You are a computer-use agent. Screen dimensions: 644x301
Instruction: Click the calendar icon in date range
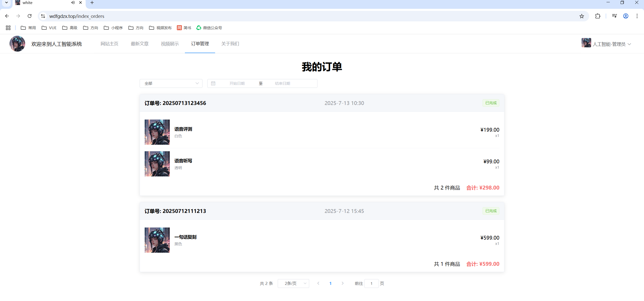[213, 83]
